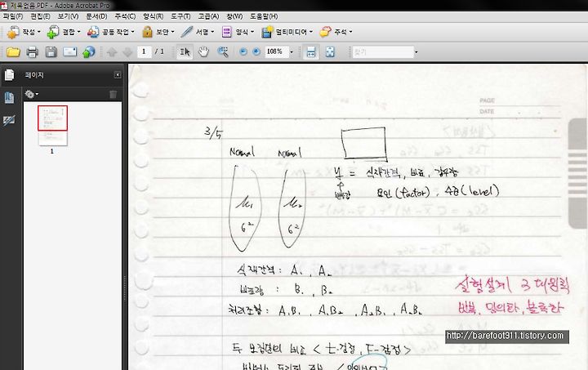588x370 pixels.
Task: Open the 고급(A) menu
Action: click(x=208, y=16)
